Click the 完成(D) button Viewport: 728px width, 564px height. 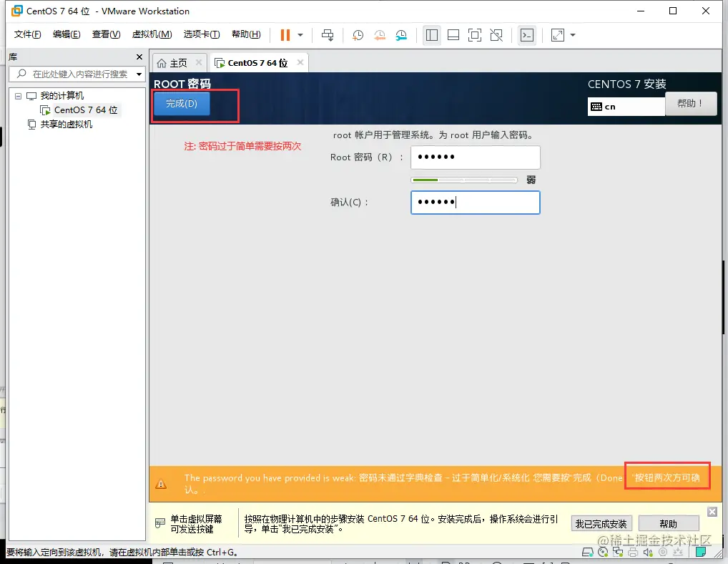pyautogui.click(x=182, y=104)
